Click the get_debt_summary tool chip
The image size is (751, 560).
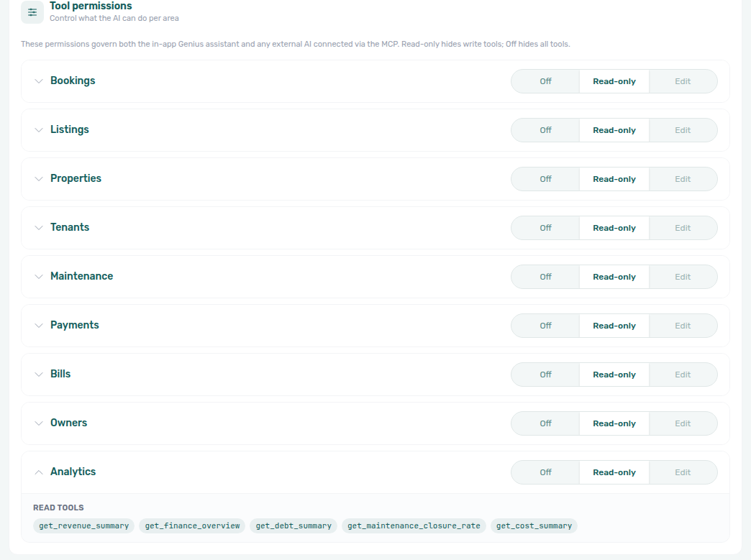click(293, 525)
